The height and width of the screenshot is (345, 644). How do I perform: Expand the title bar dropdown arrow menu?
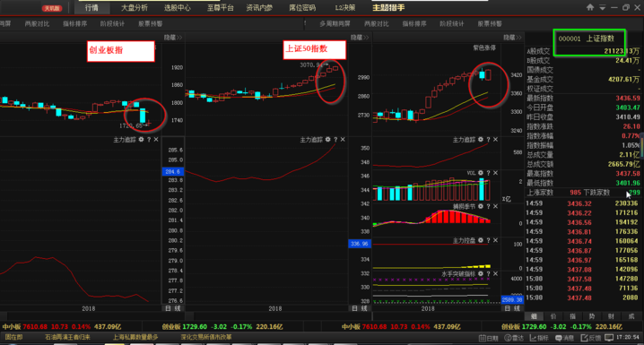coord(602,7)
